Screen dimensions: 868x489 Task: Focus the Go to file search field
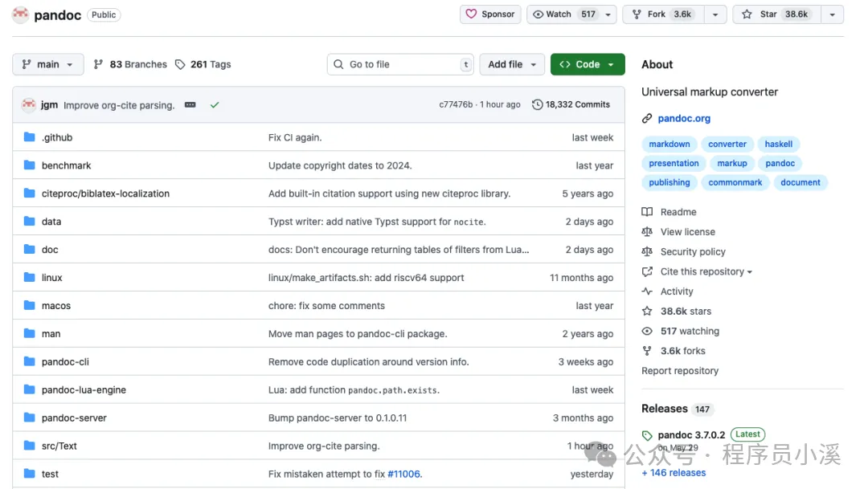[x=400, y=65]
